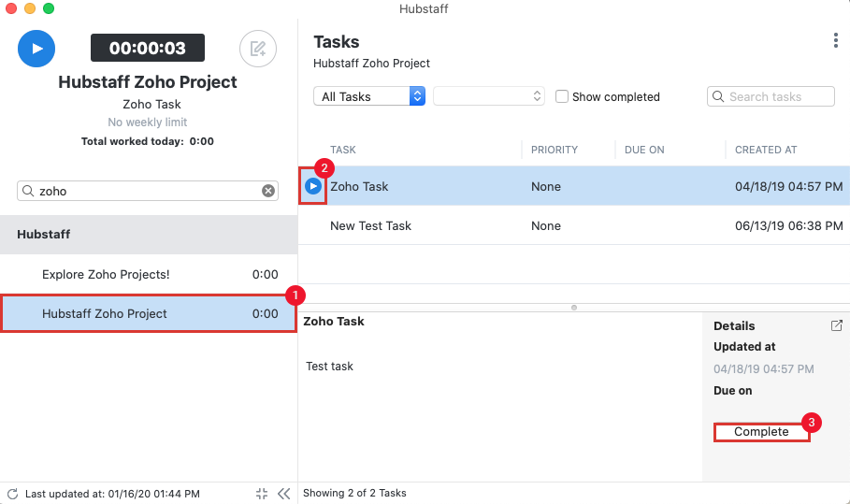Viewport: 850px width, 504px height.
Task: Sort by CREATED AT column header
Action: coord(766,150)
